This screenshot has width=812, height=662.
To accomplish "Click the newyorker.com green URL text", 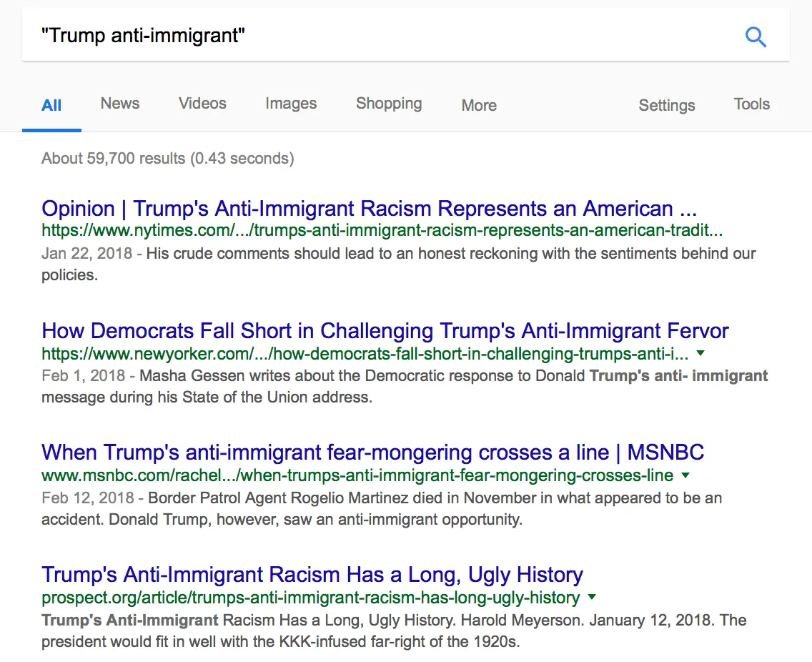I will tap(365, 354).
